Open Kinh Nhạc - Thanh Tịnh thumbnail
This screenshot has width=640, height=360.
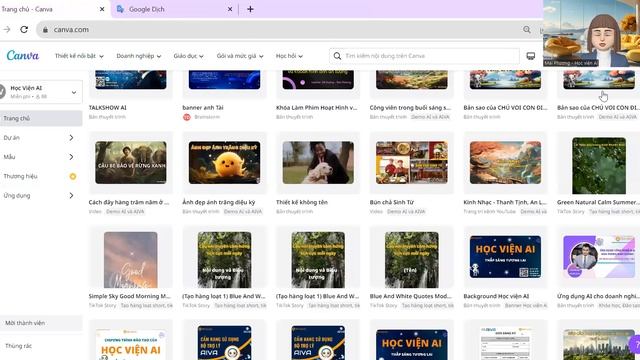point(505,162)
